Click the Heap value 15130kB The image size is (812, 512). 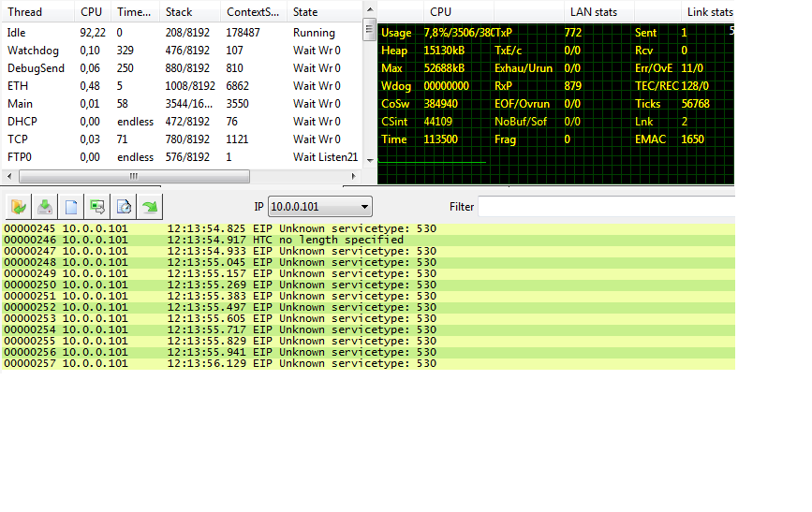coord(444,51)
